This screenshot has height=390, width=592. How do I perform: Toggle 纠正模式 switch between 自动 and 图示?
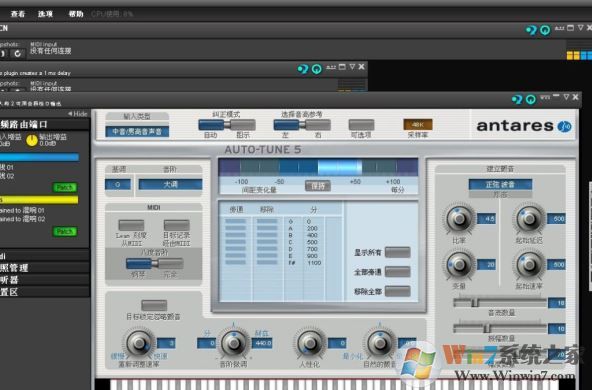(x=227, y=125)
